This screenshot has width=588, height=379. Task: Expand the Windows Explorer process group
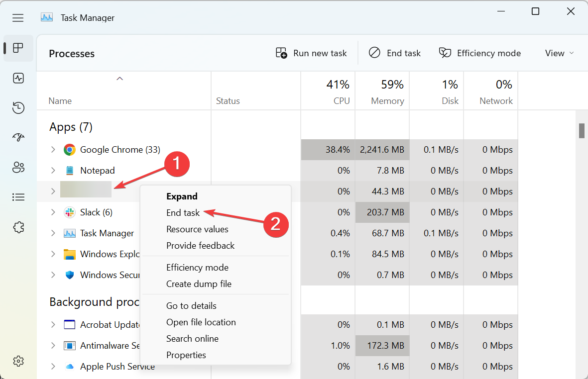click(x=53, y=254)
